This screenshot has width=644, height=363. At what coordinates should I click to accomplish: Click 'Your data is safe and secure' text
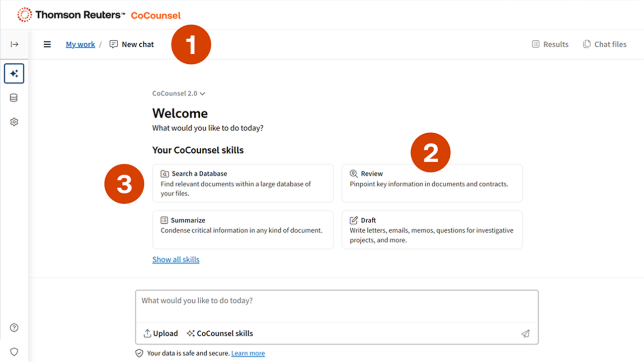[188, 353]
